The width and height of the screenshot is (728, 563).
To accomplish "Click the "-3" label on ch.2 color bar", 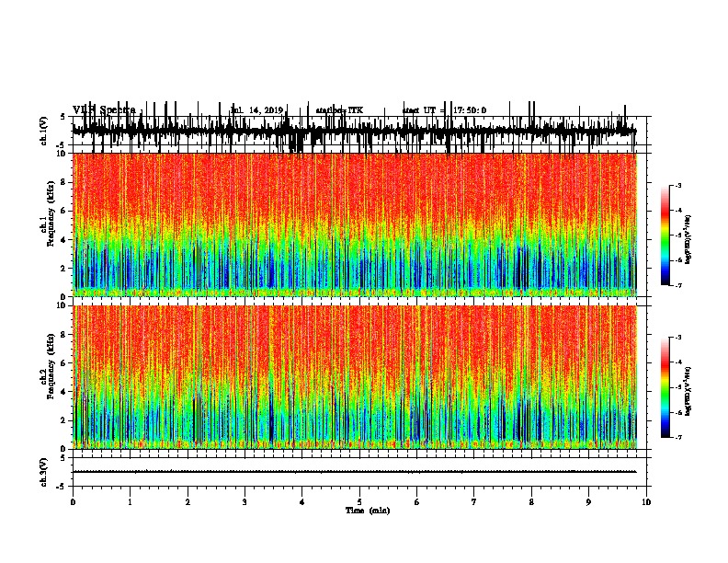I will tap(678, 338).
